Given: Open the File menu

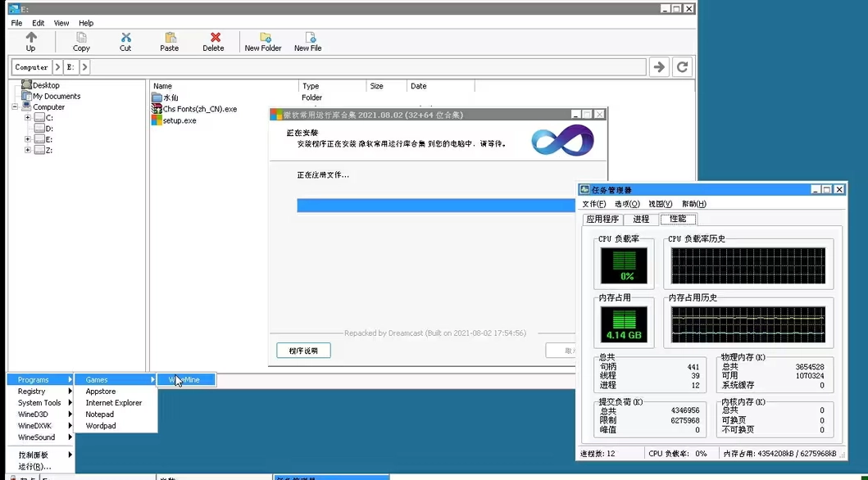Looking at the screenshot, I should click(x=16, y=23).
